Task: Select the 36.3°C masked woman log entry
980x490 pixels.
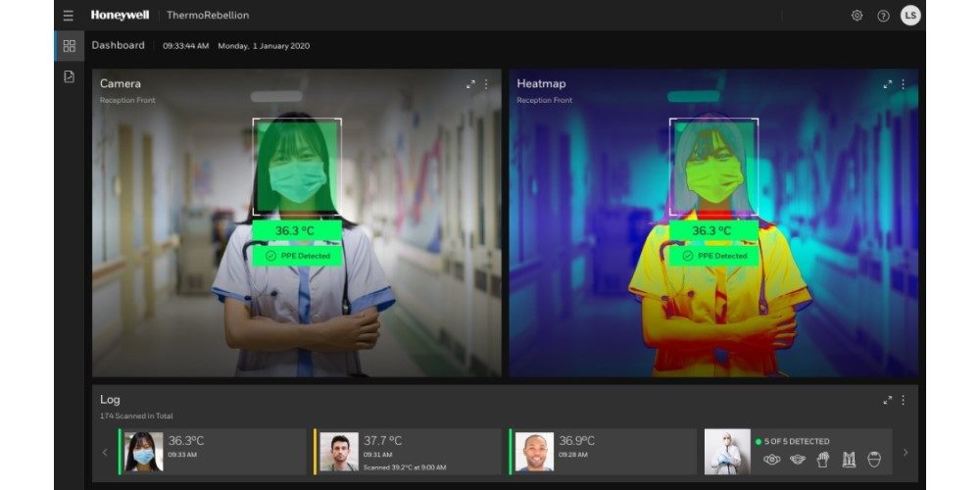Action: pyautogui.click(x=213, y=452)
